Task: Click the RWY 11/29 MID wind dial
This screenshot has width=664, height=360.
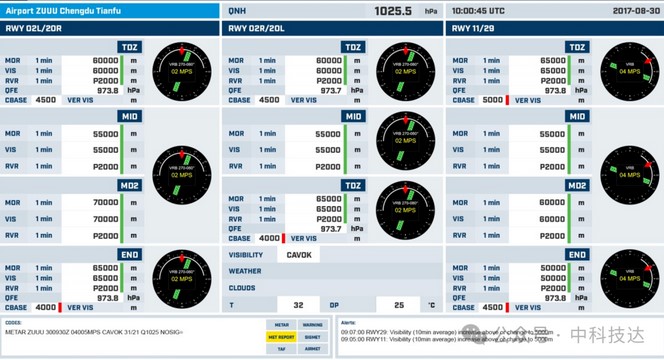Action: coord(630,175)
